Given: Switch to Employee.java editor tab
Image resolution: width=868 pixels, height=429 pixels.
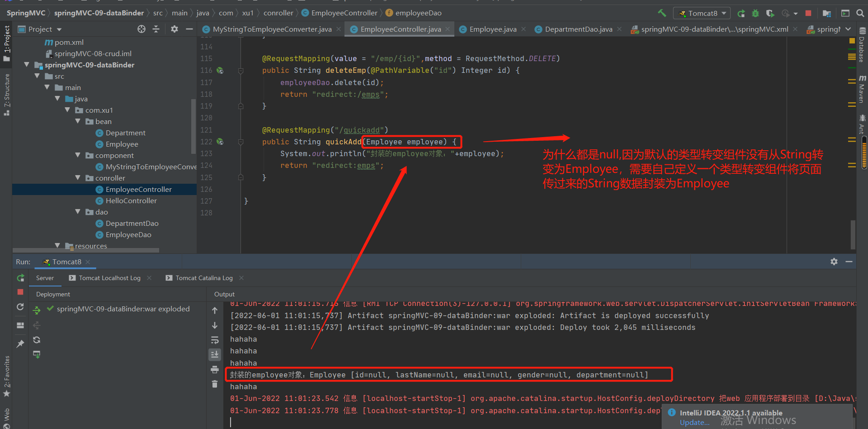Looking at the screenshot, I should tap(493, 29).
